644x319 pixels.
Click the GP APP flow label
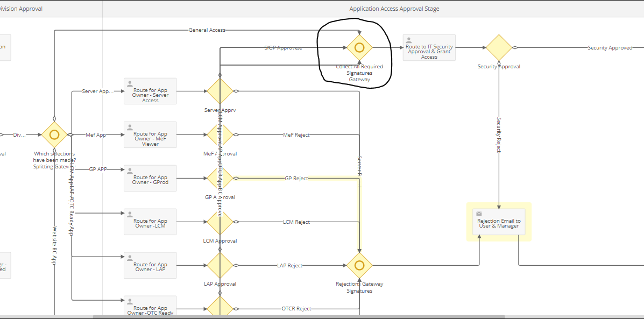pos(98,169)
